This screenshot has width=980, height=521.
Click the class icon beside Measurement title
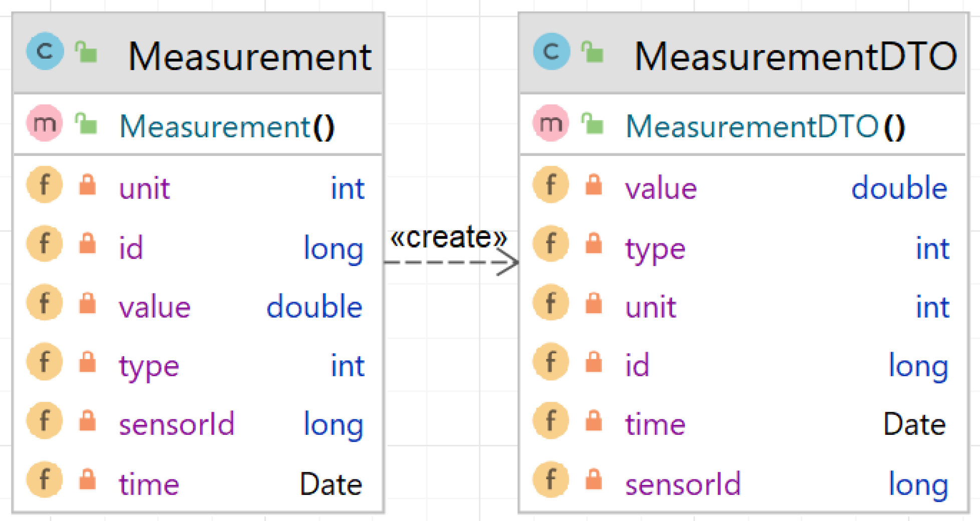45,51
